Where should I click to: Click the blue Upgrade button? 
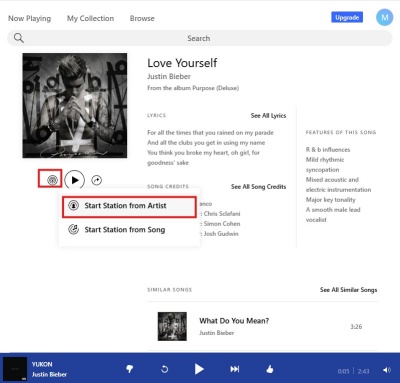pyautogui.click(x=347, y=17)
